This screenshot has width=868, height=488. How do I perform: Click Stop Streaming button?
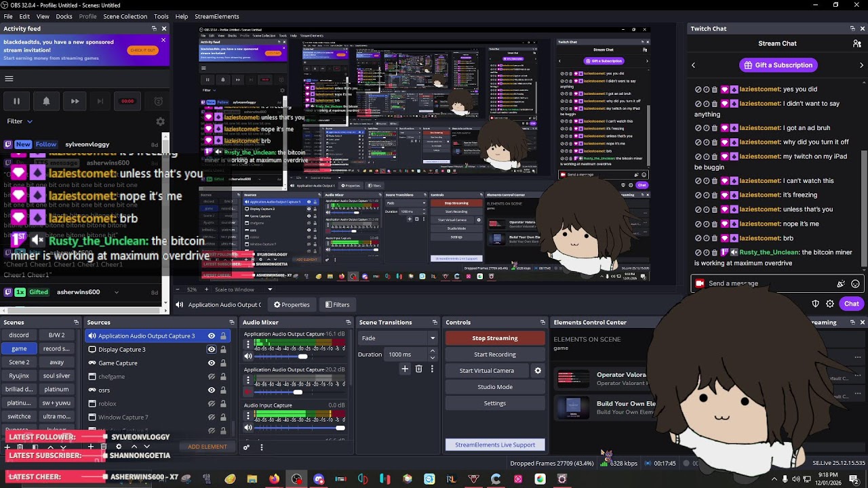pyautogui.click(x=495, y=338)
